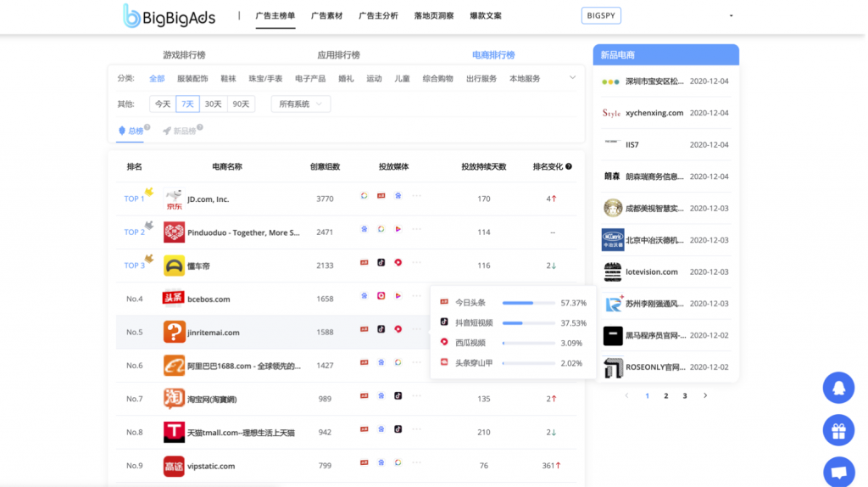Image resolution: width=868 pixels, height=487 pixels.
Task: Click 抖音短视频 37.53% progress bar
Action: (529, 323)
